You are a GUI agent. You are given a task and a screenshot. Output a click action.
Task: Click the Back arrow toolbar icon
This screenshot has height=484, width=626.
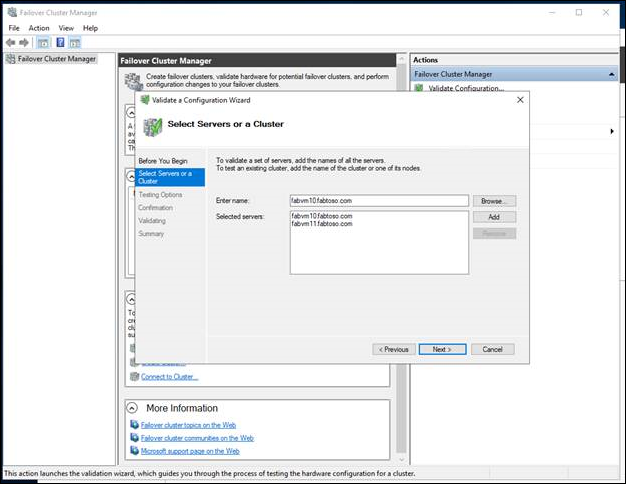pyautogui.click(x=11, y=42)
